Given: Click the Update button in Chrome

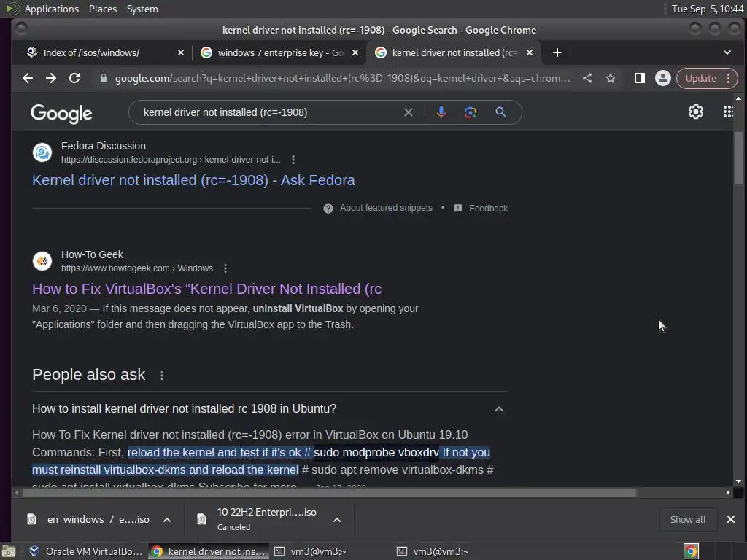Looking at the screenshot, I should [700, 79].
